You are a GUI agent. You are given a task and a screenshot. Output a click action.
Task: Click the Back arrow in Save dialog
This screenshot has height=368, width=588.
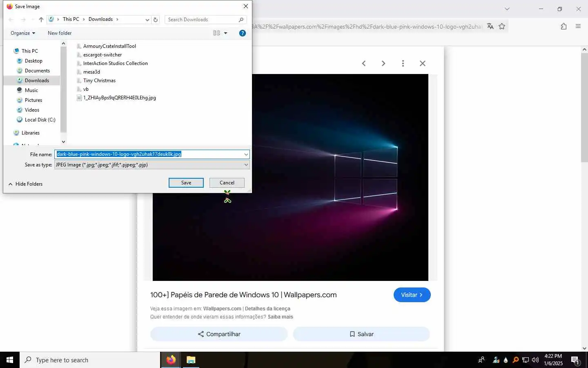click(x=11, y=20)
